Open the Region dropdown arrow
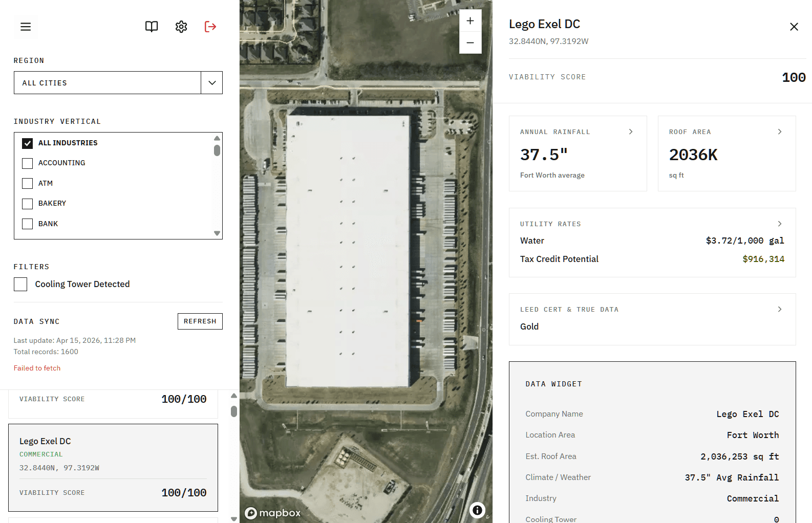Screen dimensions: 812x523 pyautogui.click(x=212, y=83)
